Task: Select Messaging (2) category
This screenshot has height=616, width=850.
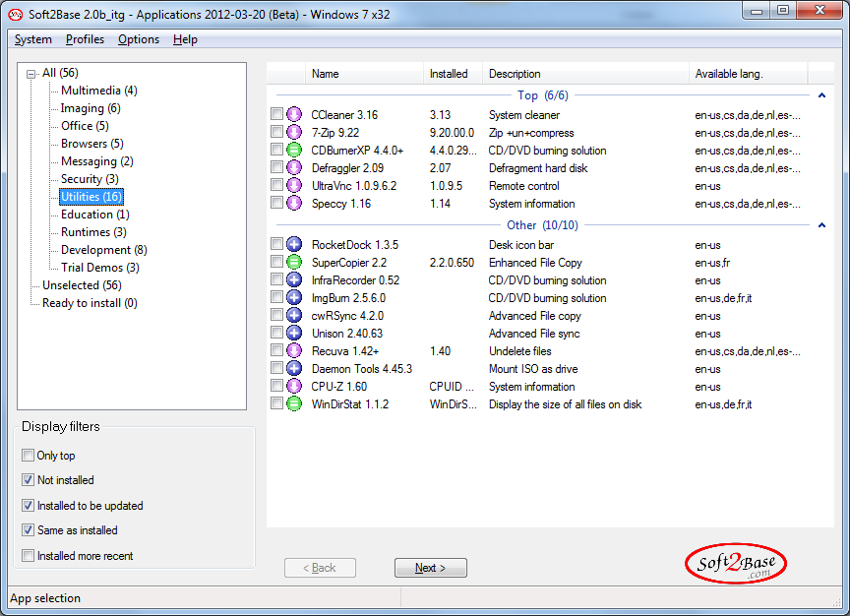Action: [x=97, y=161]
